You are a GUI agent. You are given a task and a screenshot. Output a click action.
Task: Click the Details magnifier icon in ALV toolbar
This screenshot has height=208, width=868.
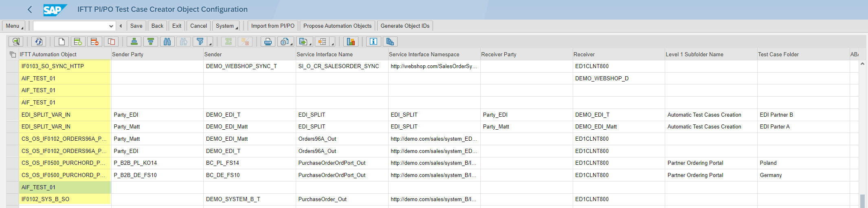click(x=16, y=42)
